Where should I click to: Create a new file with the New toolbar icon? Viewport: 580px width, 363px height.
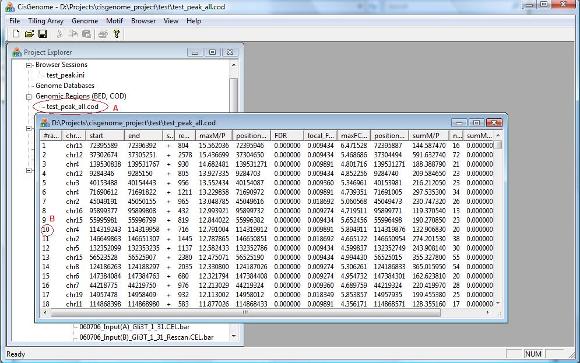click(16, 34)
